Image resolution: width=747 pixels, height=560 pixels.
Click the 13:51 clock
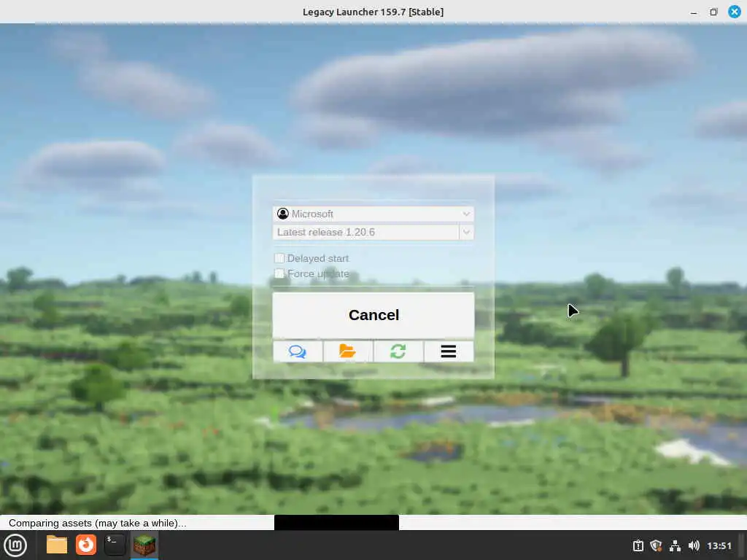point(719,545)
